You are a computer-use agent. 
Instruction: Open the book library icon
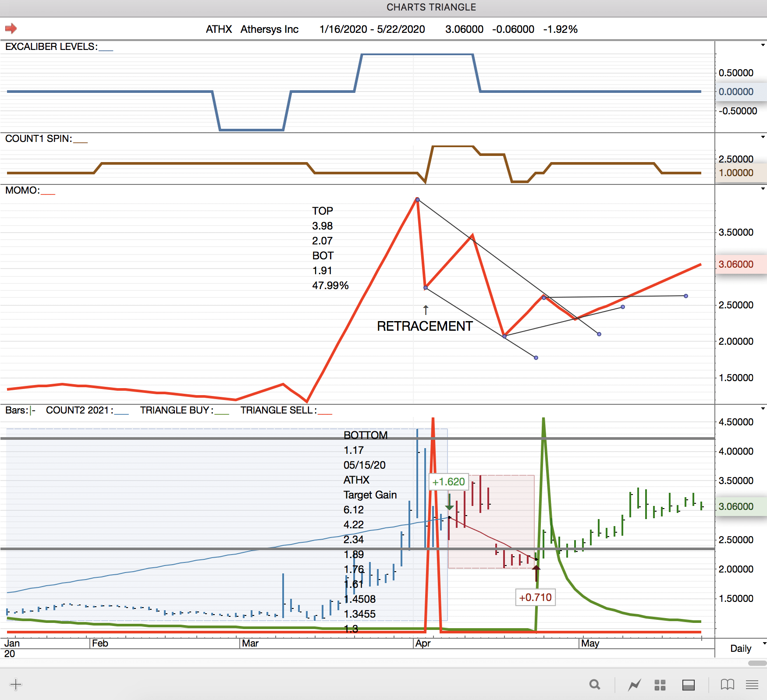[x=727, y=684]
